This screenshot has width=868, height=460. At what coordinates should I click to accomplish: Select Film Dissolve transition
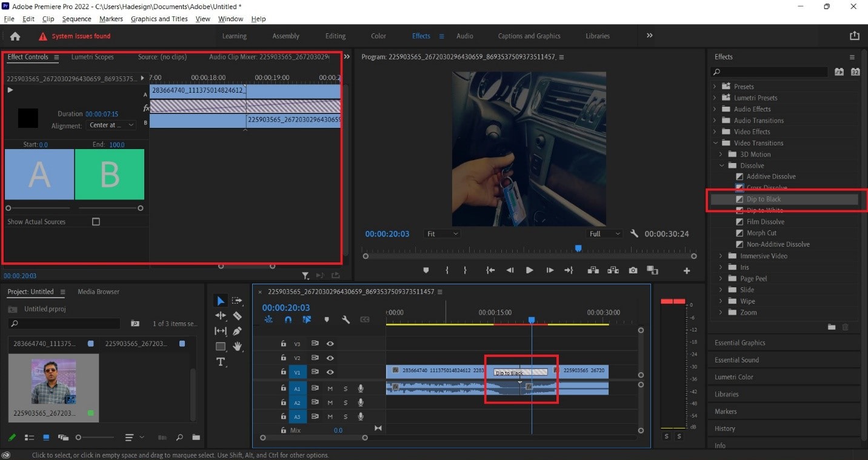(x=766, y=222)
